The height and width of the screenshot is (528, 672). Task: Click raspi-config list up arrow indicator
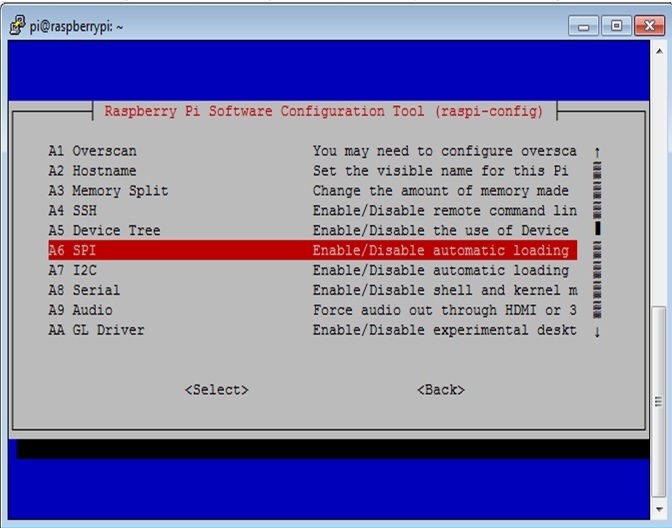[x=597, y=152]
